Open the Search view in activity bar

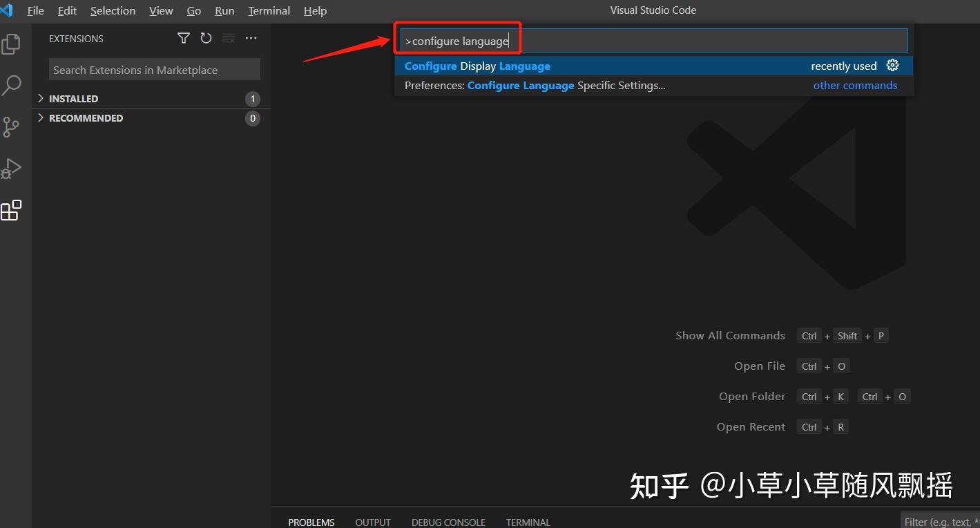[x=11, y=86]
